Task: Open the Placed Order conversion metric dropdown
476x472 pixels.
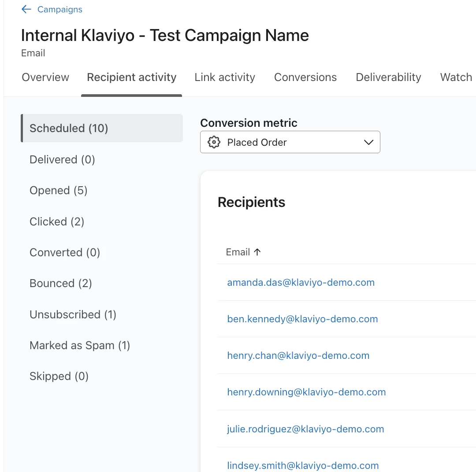Action: pos(290,142)
